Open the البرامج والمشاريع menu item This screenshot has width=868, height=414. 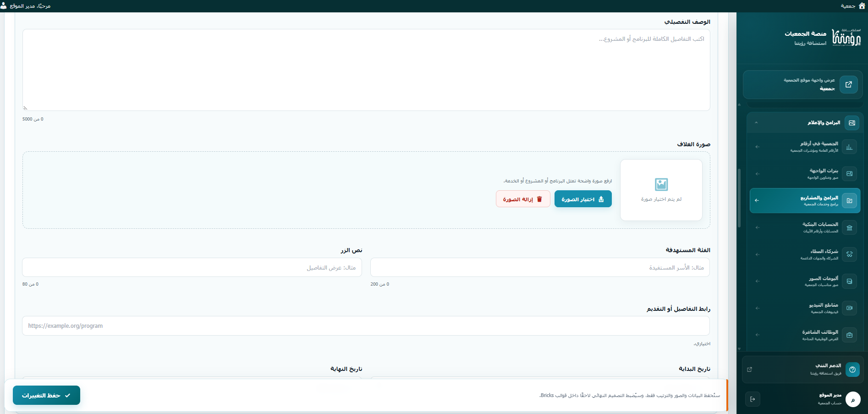click(805, 201)
